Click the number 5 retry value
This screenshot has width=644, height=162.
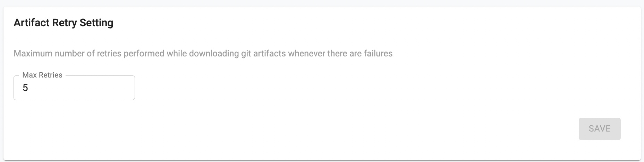(25, 88)
